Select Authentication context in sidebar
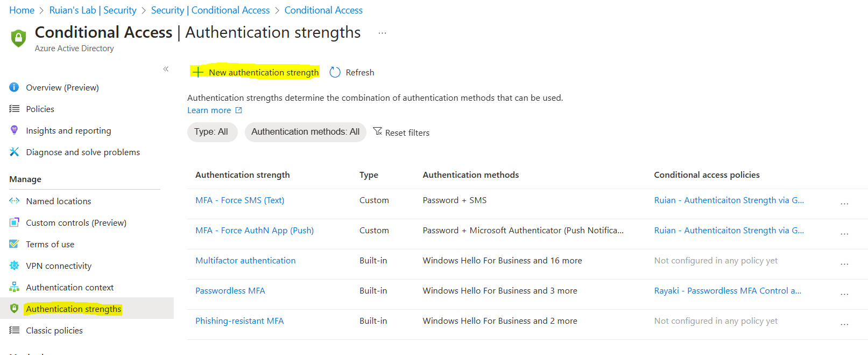This screenshot has height=355, width=868. (x=70, y=287)
